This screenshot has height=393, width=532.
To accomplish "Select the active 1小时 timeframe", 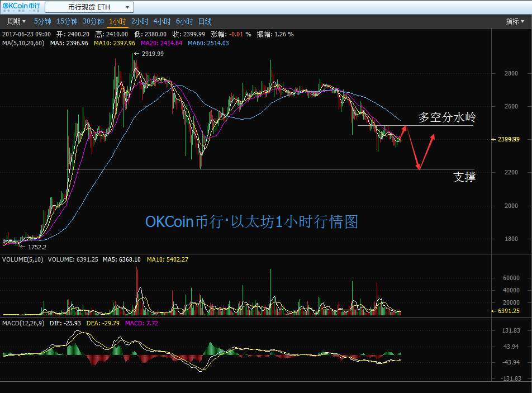I will [117, 21].
